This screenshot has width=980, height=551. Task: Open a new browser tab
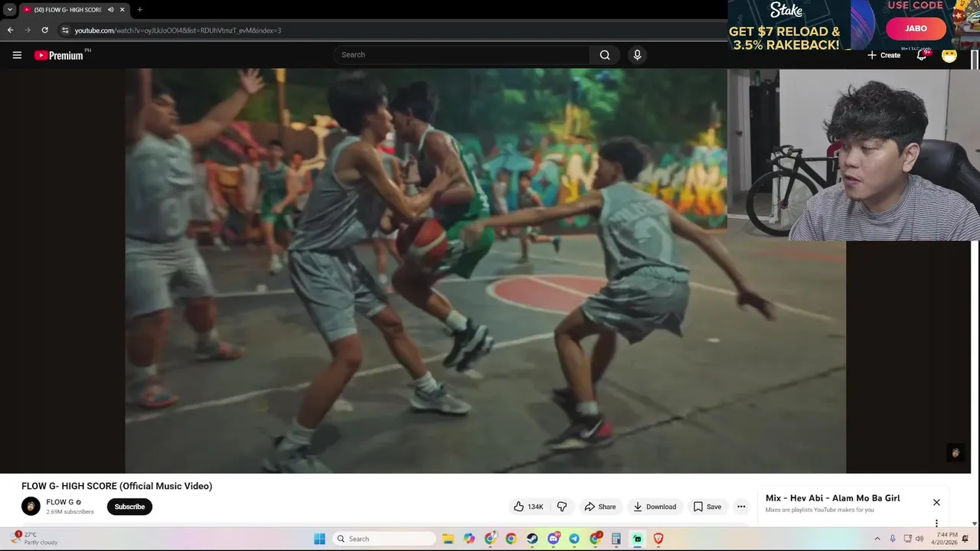pyautogui.click(x=139, y=10)
